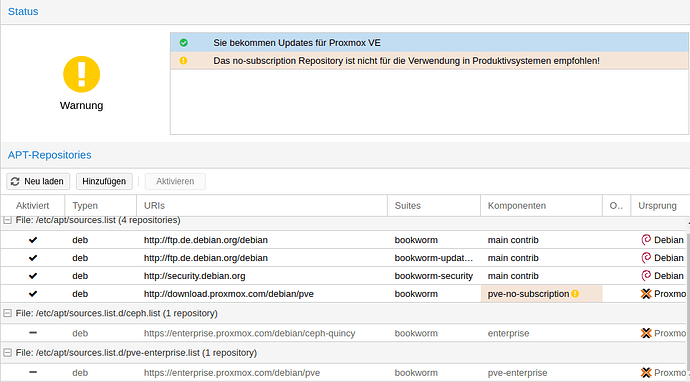The width and height of the screenshot is (690, 382).
Task: Click the bookworm-security suite cell
Action: tap(433, 276)
